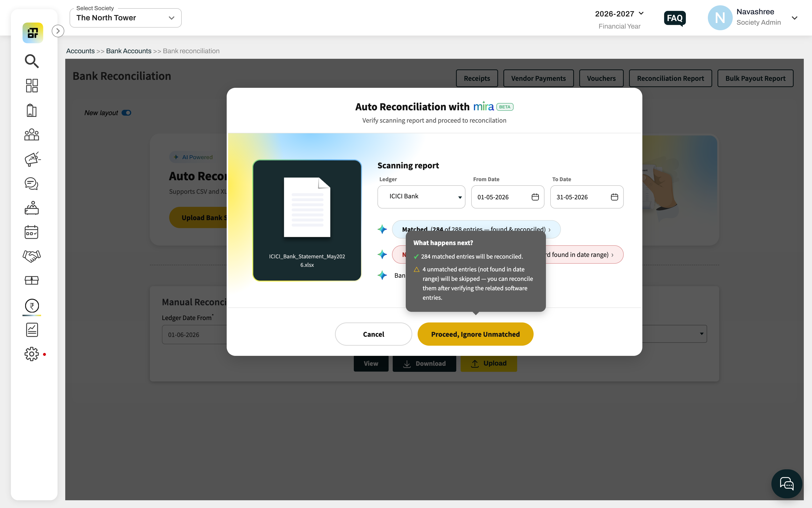
Task: Click the BETA badge next to mira
Action: (x=505, y=107)
